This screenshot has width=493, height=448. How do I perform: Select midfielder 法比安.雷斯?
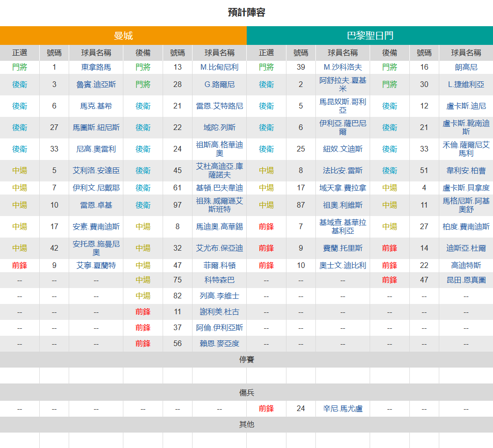pyautogui.click(x=343, y=171)
